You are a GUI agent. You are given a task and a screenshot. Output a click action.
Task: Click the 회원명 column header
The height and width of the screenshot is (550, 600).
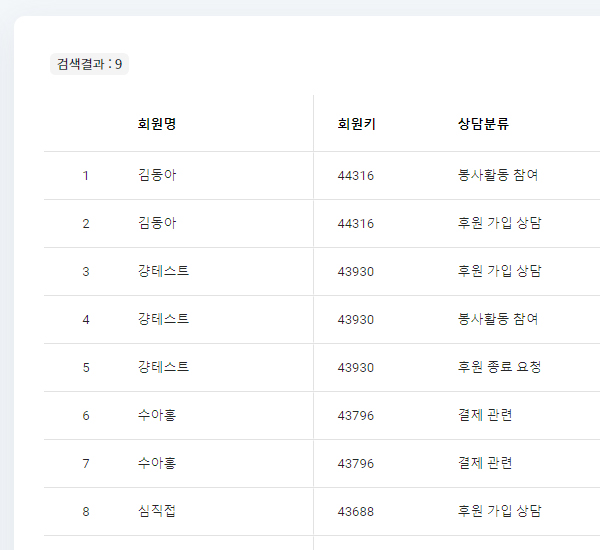pyautogui.click(x=157, y=124)
